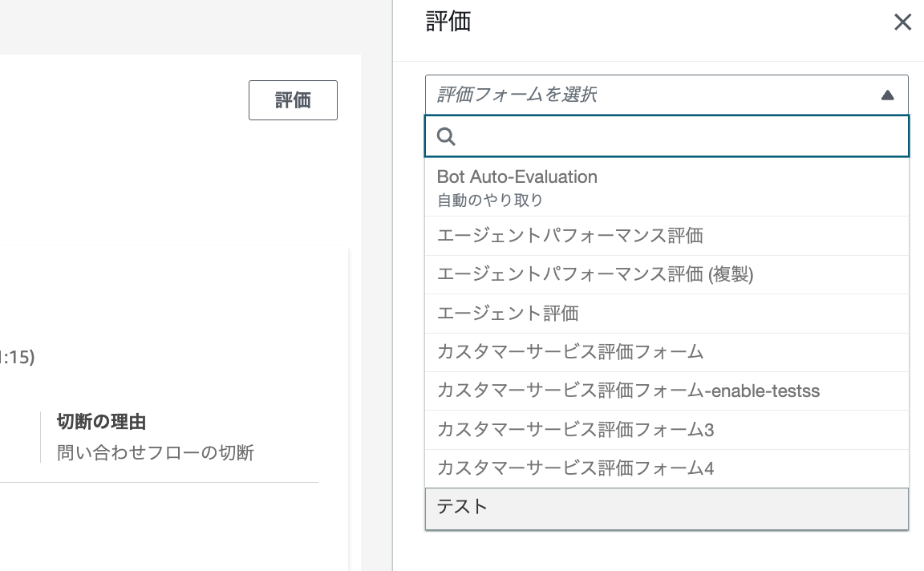This screenshot has width=924, height=571.
Task: Select カスタマーサービス評価フォーム3 option
Action: (x=574, y=430)
